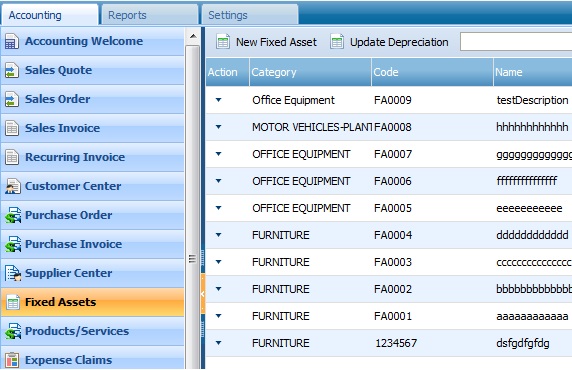Image resolution: width=572 pixels, height=370 pixels.
Task: Collapse the sidebar with splitter arrow
Action: pos(202,294)
